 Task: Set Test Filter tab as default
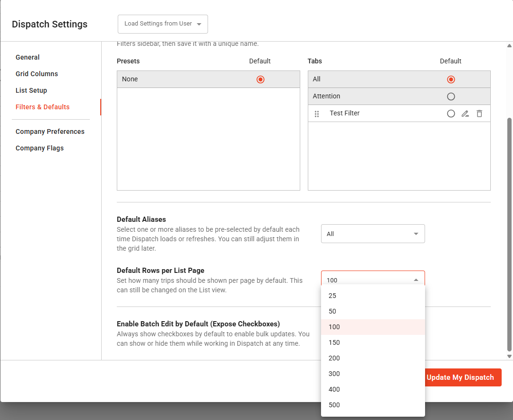tap(451, 114)
